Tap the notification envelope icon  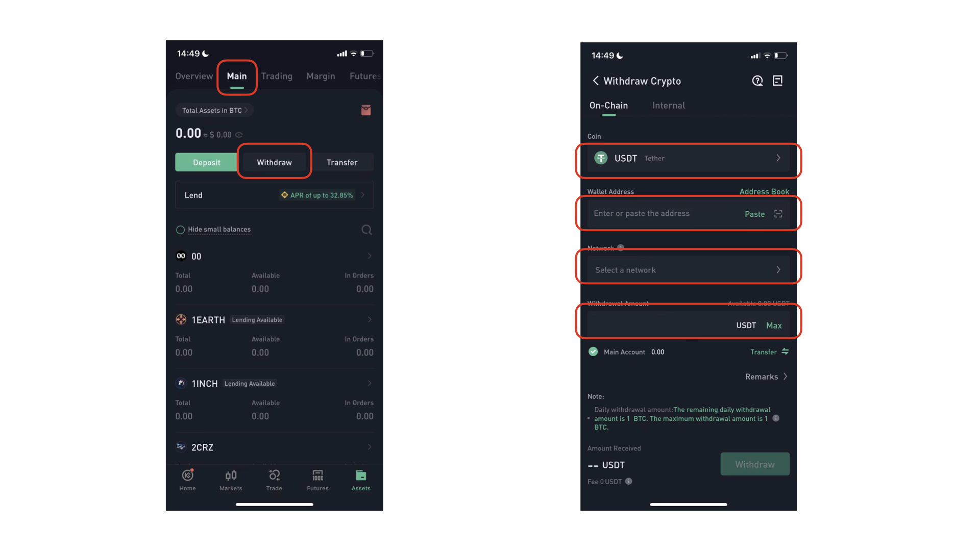(x=365, y=110)
